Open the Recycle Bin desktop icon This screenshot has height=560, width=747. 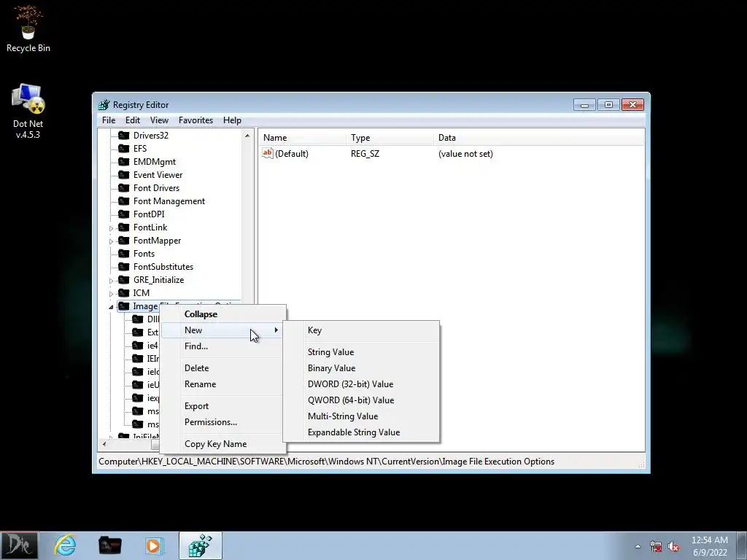coord(28,28)
